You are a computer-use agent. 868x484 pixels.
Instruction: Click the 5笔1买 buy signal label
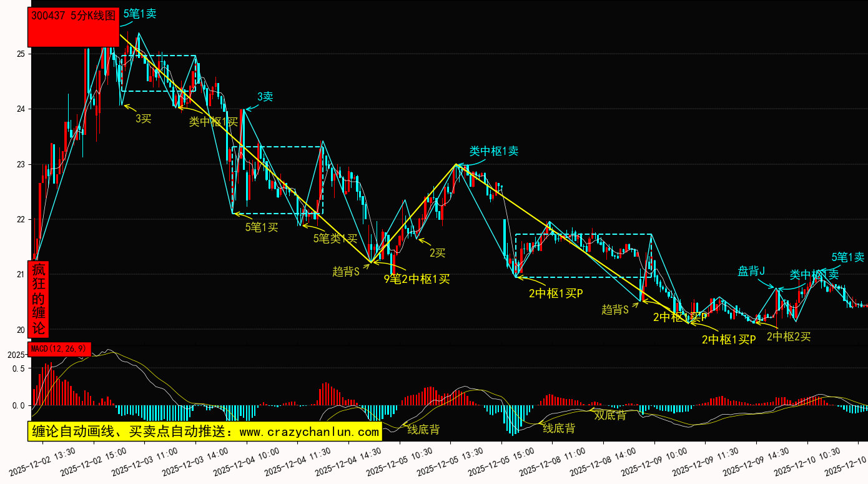click(261, 227)
